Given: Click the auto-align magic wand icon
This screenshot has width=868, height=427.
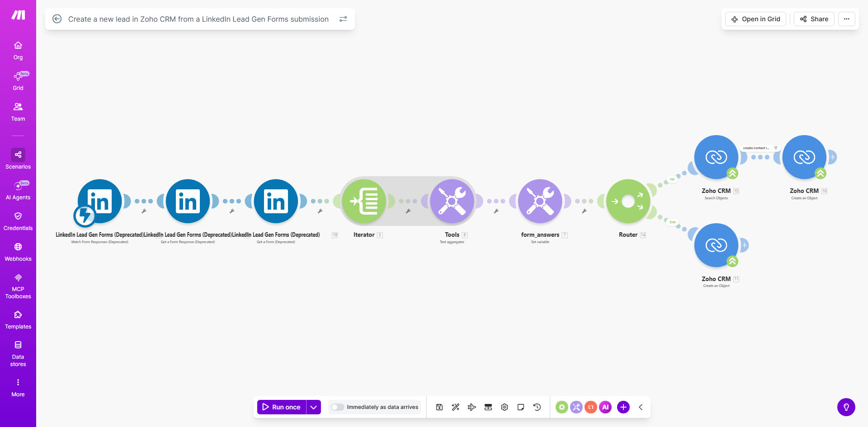Looking at the screenshot, I should [x=456, y=407].
